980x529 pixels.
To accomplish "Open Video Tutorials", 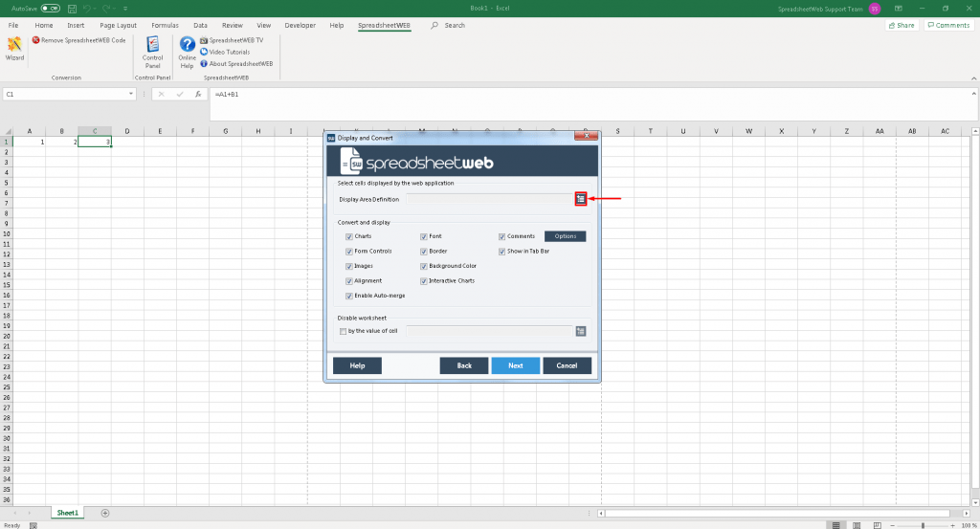I will pyautogui.click(x=225, y=52).
